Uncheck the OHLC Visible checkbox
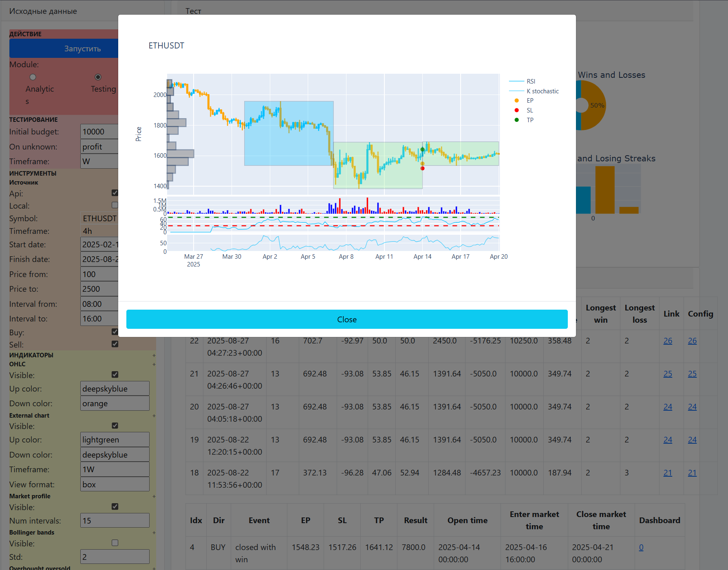This screenshot has height=570, width=728. [115, 374]
